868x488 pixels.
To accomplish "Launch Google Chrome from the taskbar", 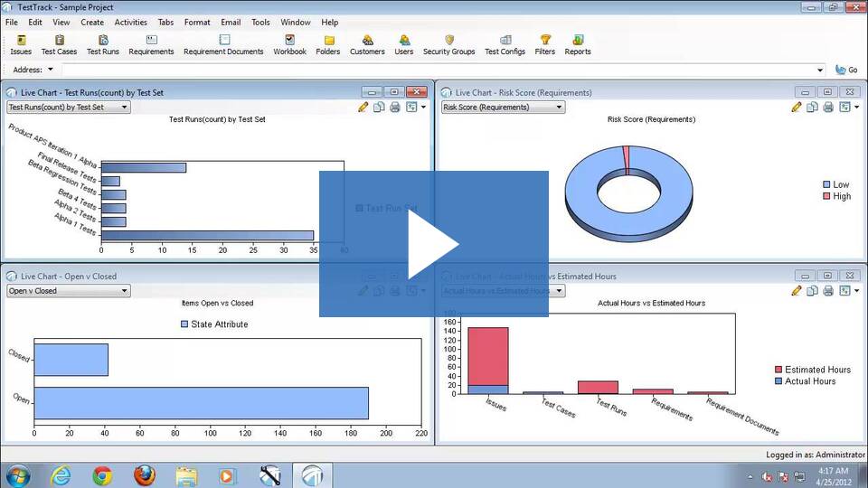I will 102,476.
